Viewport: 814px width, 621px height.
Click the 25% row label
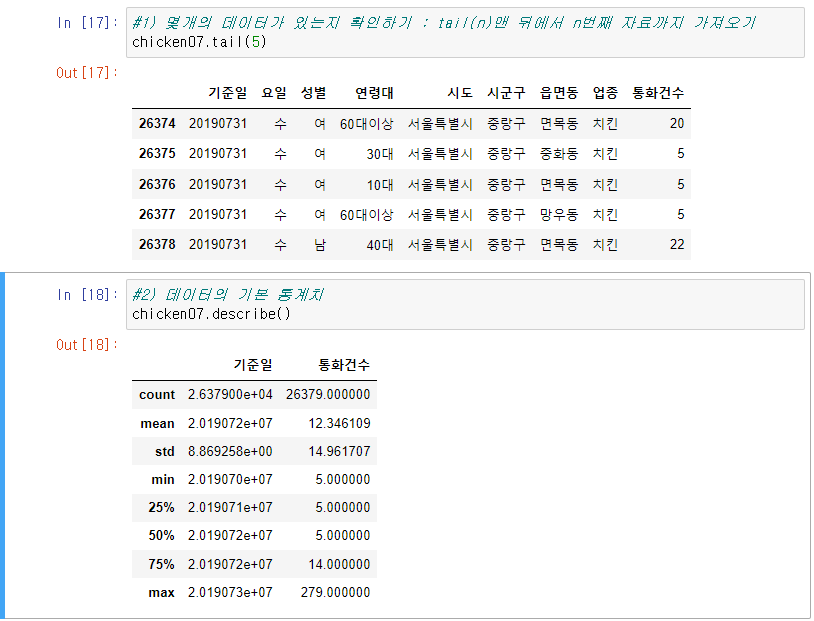click(x=161, y=508)
